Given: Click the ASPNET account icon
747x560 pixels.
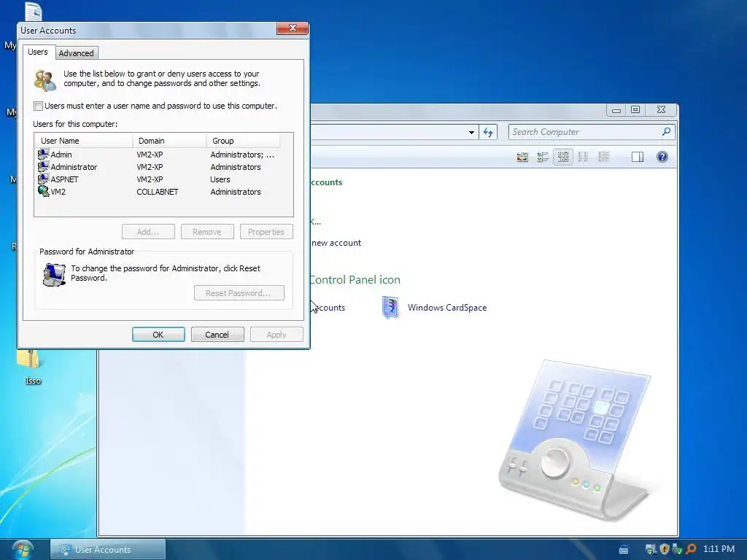Looking at the screenshot, I should [43, 179].
